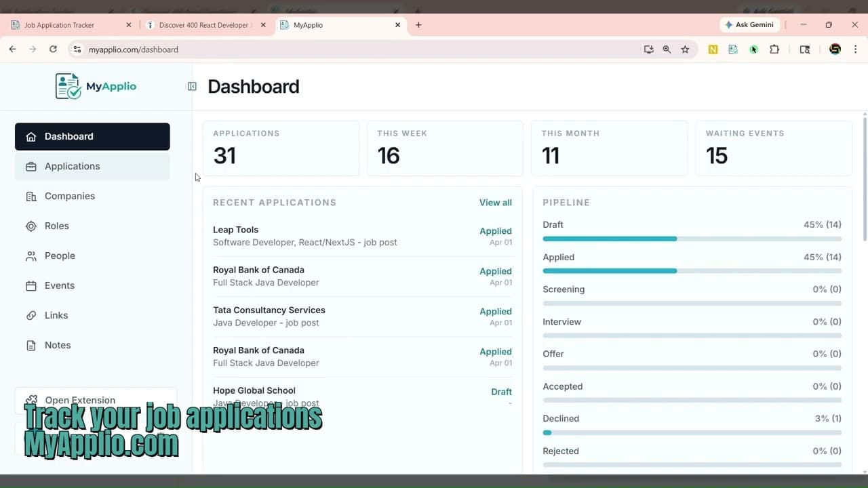
Task: Click the page vertical scrollbar
Action: [865, 179]
